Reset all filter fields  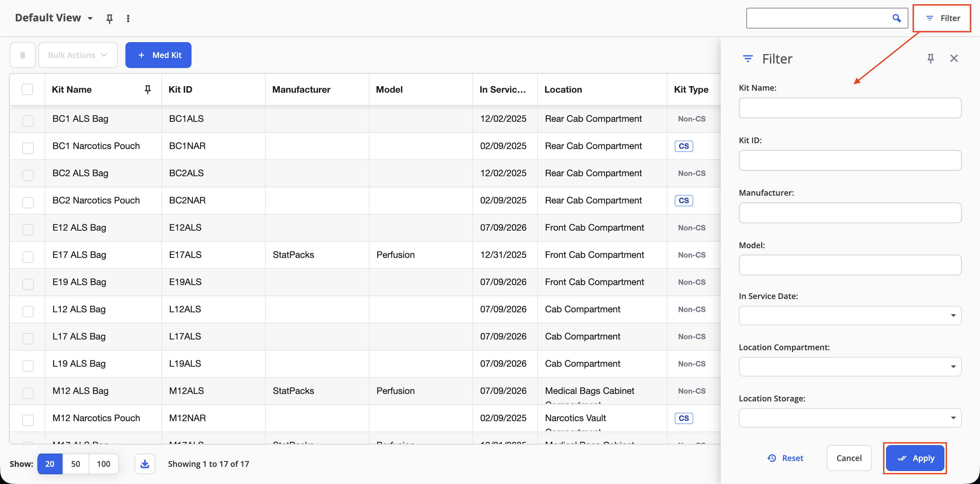tap(785, 458)
